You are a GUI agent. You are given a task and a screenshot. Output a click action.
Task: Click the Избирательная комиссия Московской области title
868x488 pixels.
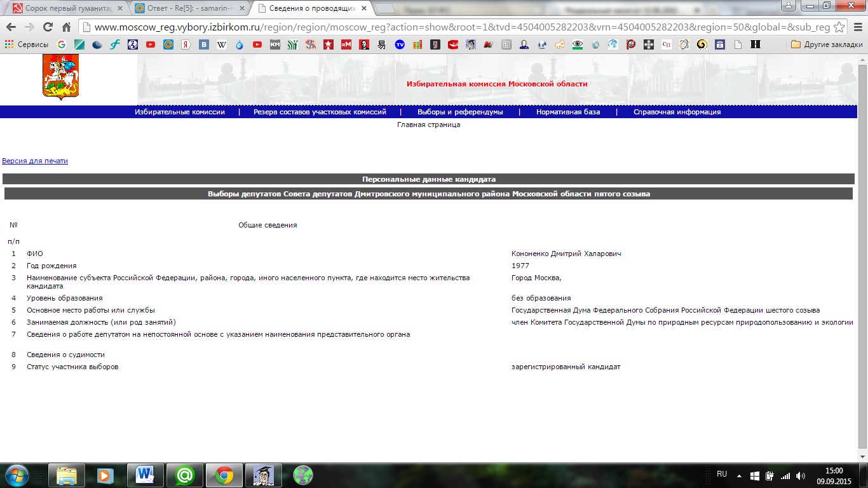click(497, 84)
